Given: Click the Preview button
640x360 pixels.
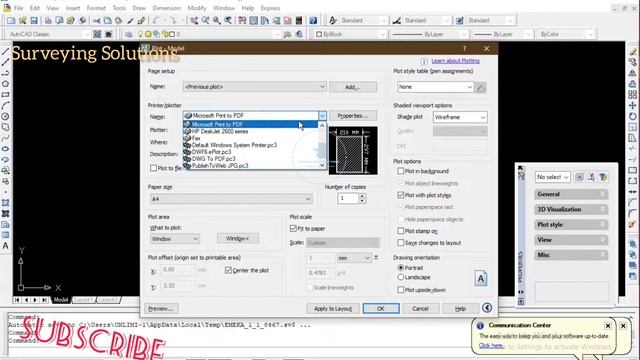Looking at the screenshot, I should (x=161, y=309).
